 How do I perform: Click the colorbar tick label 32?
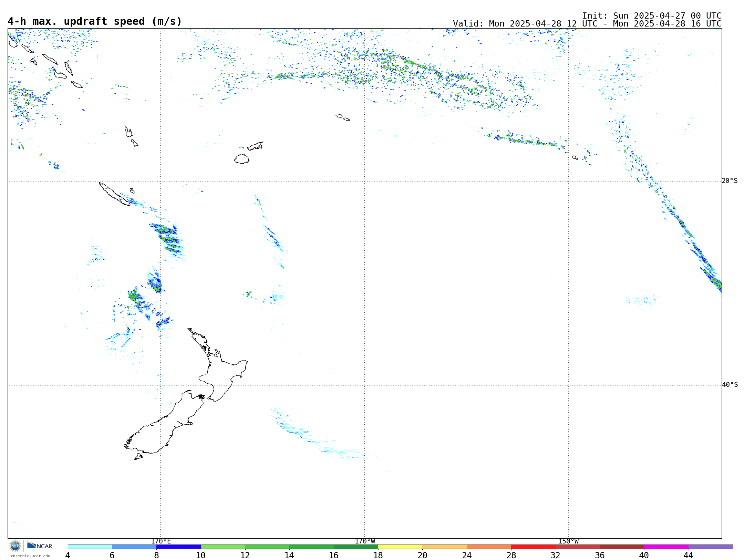tap(556, 556)
